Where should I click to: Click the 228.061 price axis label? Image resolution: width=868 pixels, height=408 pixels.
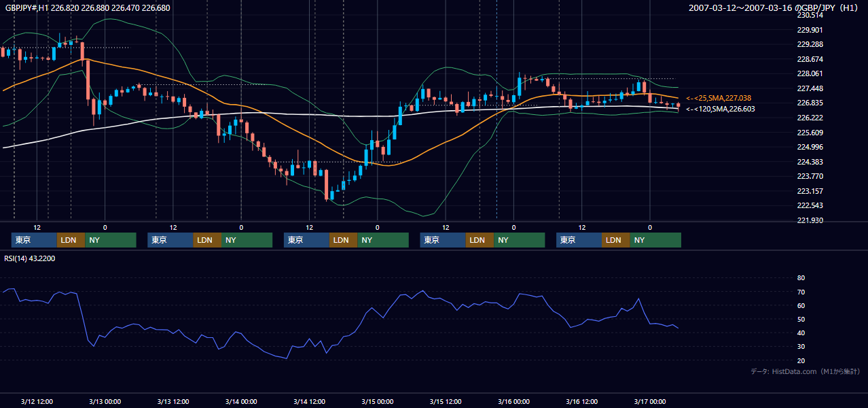[810, 73]
